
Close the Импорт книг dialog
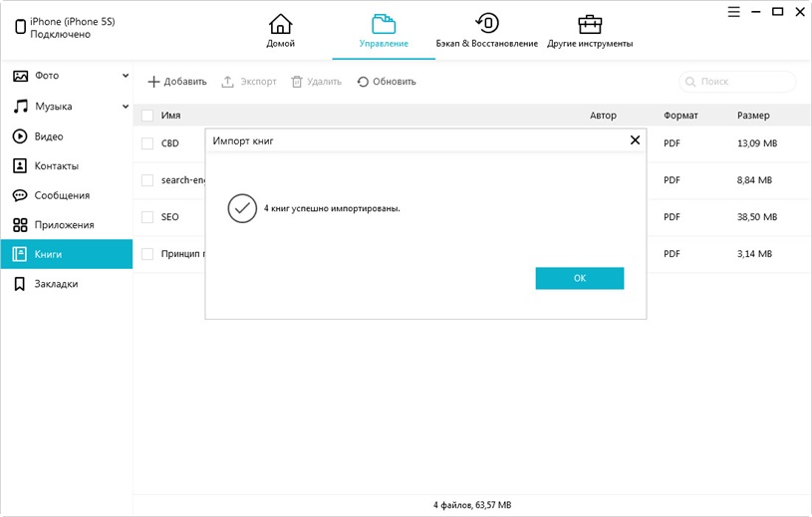635,140
